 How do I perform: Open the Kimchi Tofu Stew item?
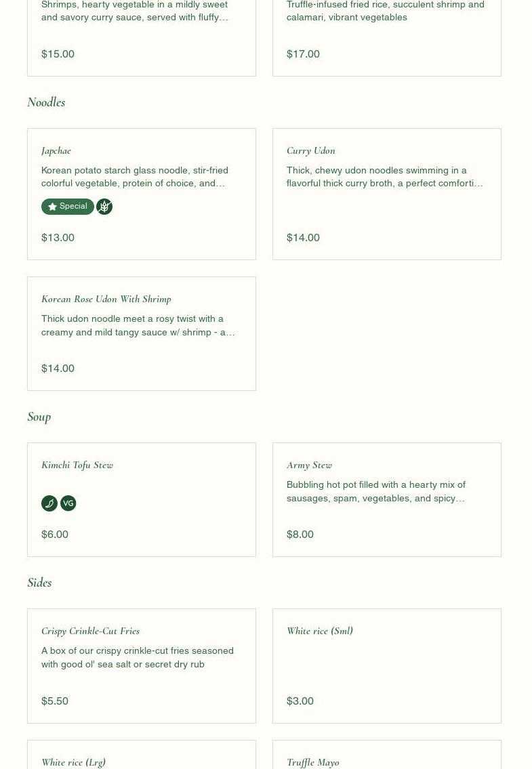coord(77,465)
